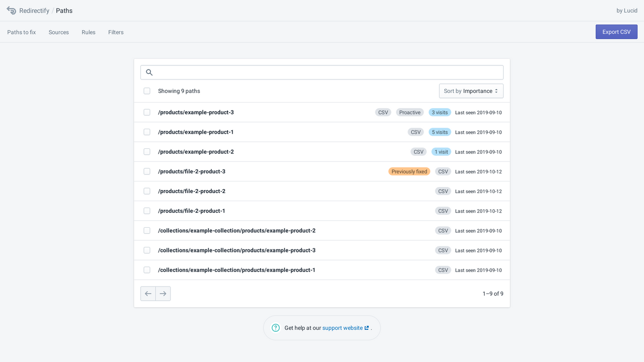
Task: Click the 1 visit badge
Action: (441, 151)
